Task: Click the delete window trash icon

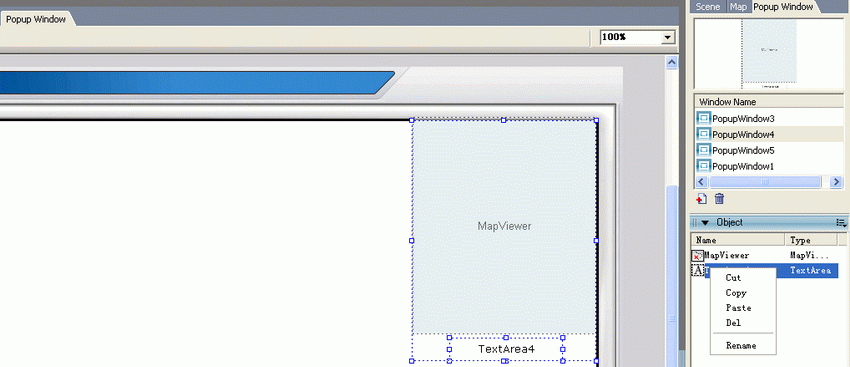Action: coord(719,199)
